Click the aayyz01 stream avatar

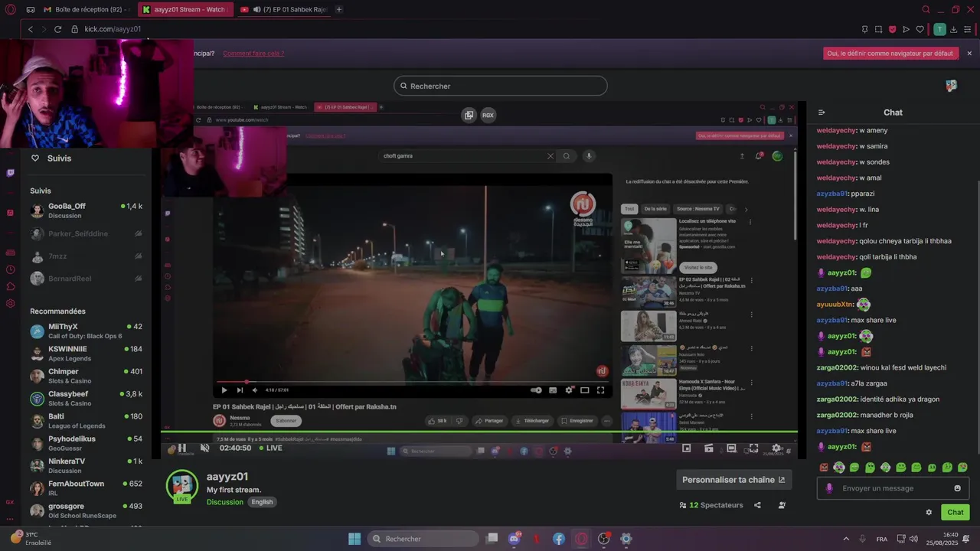[x=182, y=487]
